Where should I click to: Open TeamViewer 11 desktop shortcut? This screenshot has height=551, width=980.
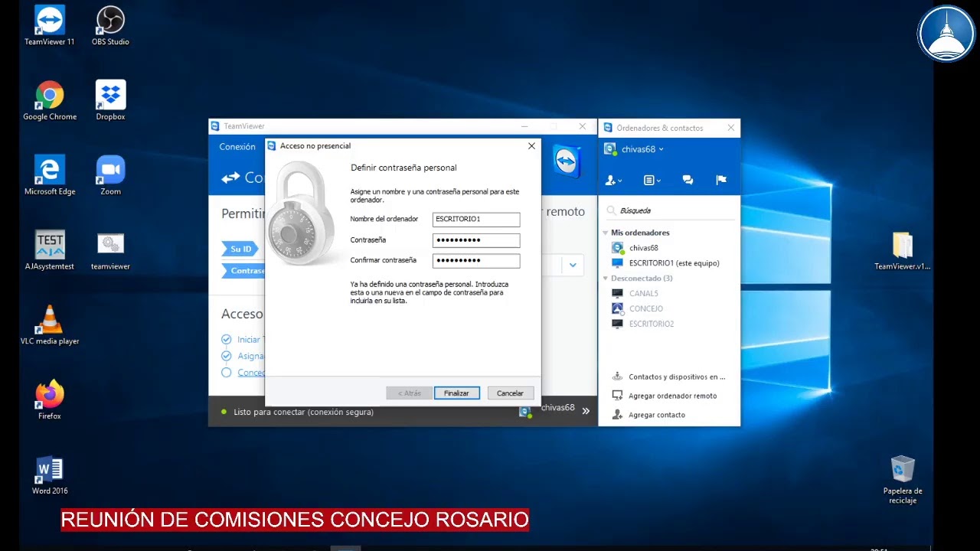tap(50, 25)
